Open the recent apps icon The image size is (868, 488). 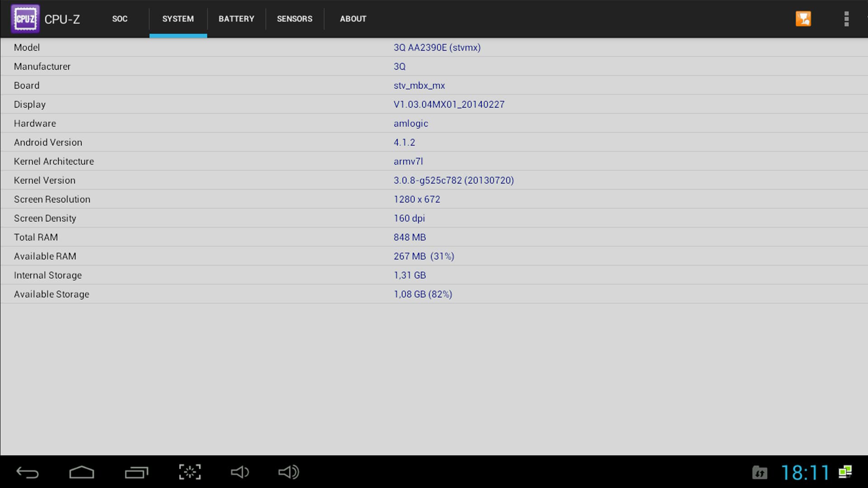pyautogui.click(x=136, y=472)
